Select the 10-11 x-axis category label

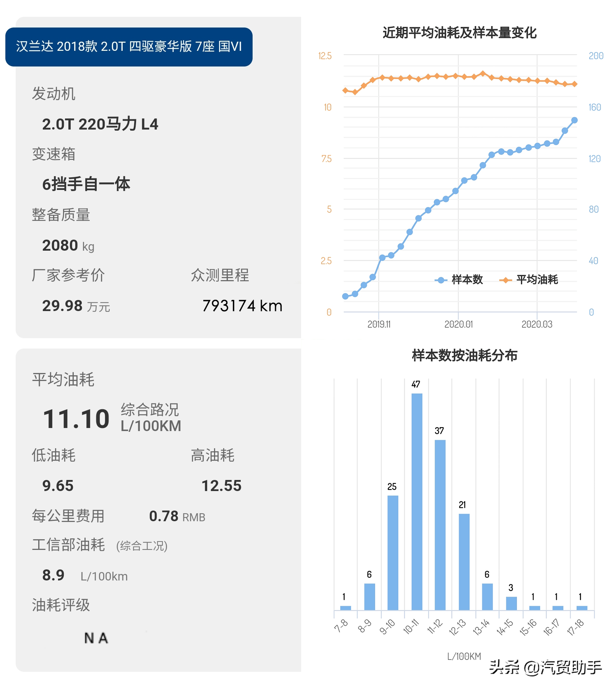pyautogui.click(x=411, y=627)
